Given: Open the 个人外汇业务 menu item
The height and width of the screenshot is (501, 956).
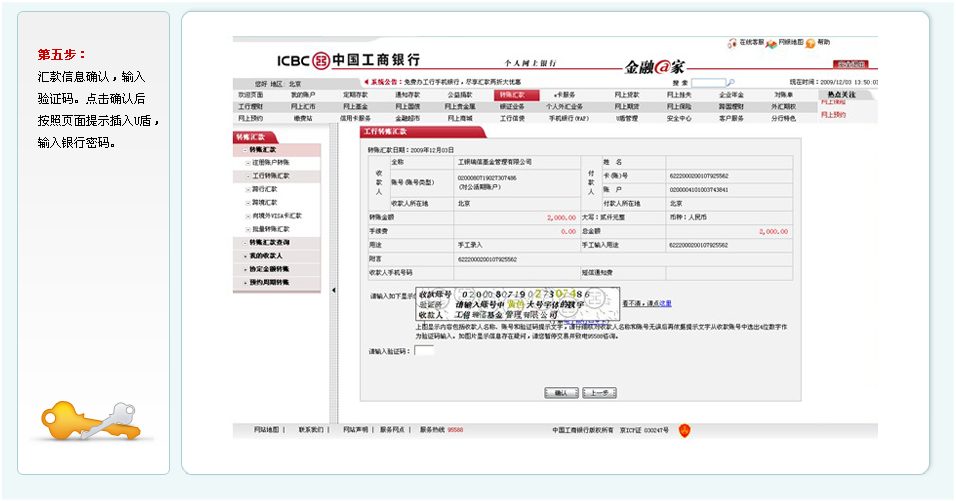Looking at the screenshot, I should (565, 107).
